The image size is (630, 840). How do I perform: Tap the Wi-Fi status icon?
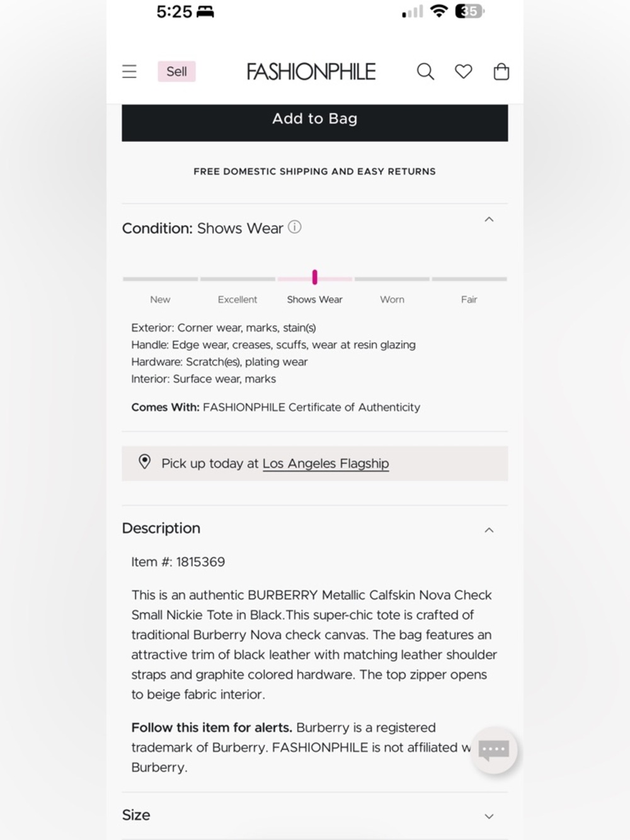[x=438, y=11]
